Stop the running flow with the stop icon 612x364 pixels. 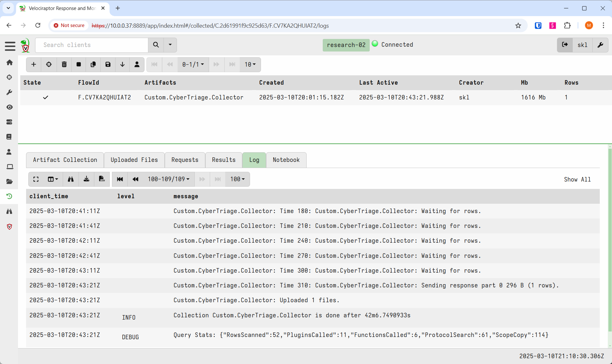[x=79, y=64]
